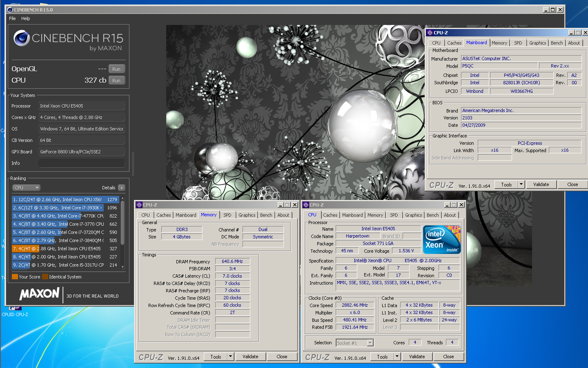Screen dimensions: 588x368
Task: Open Tools dropdown arrow in CPU CPU-Z window
Action: pos(397,357)
